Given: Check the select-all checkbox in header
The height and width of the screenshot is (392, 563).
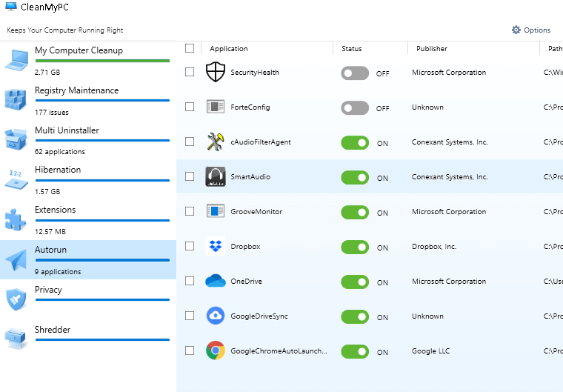Looking at the screenshot, I should [190, 48].
